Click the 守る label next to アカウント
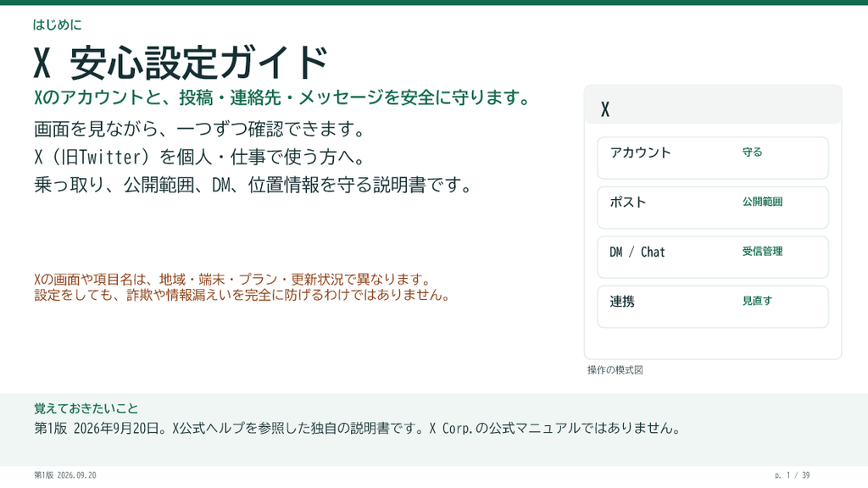The width and height of the screenshot is (868, 488). [x=753, y=152]
